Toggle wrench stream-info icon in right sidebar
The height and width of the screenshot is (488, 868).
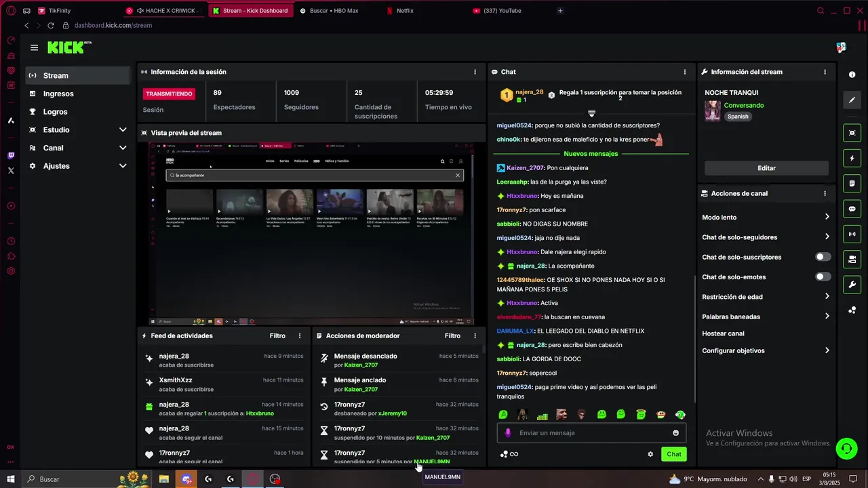(x=852, y=285)
